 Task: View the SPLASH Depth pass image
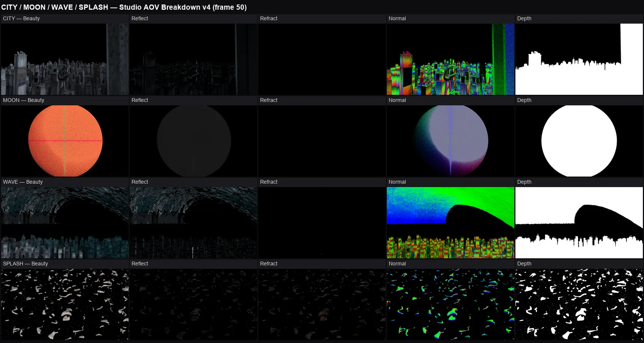(579, 304)
